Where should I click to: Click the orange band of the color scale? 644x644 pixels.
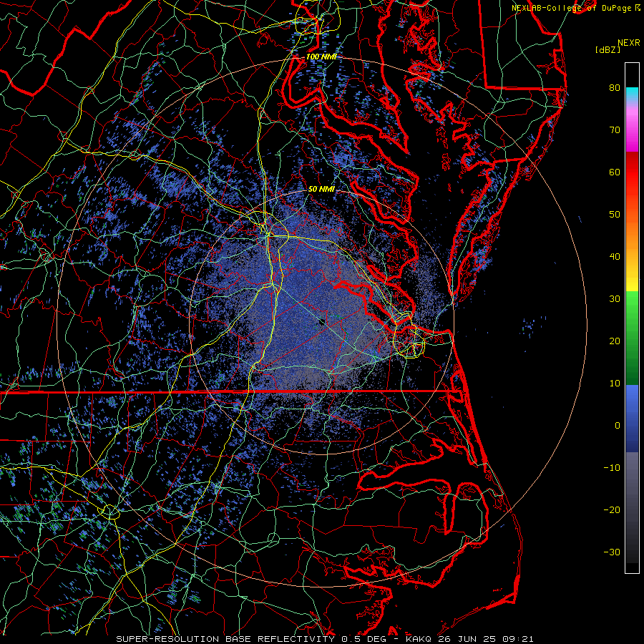click(632, 230)
